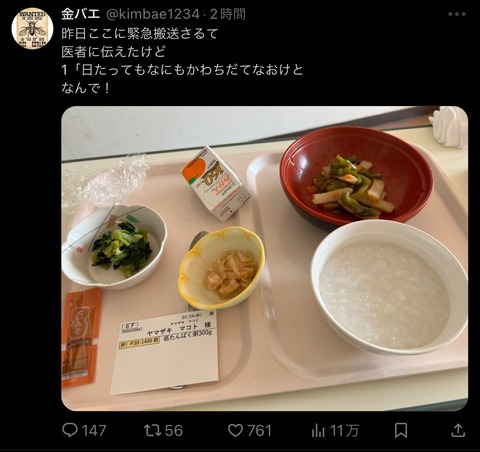The image size is (480, 452).
Task: Click the name card in photo
Action: [165, 353]
